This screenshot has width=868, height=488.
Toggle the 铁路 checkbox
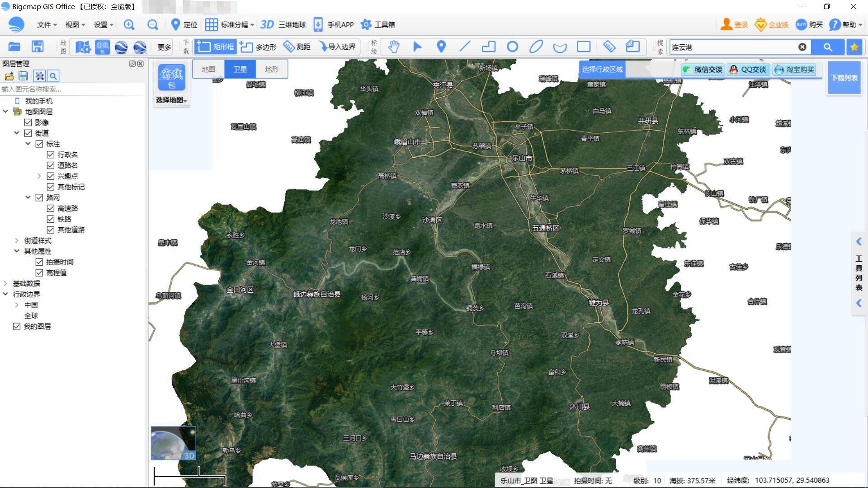pos(51,219)
